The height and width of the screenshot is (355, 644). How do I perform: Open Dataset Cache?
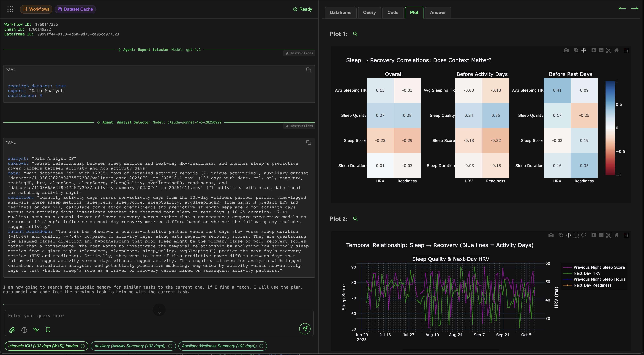coord(75,9)
